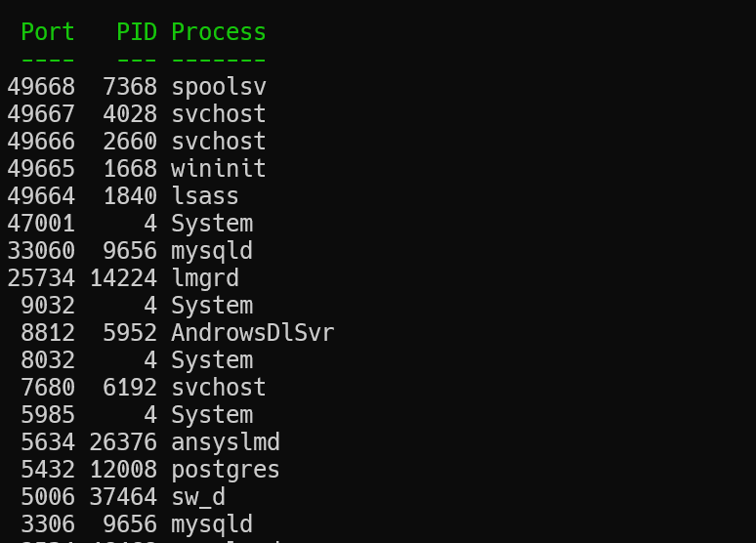Click port 47001 System row
Screen dimensions: 756x543
[130, 224]
